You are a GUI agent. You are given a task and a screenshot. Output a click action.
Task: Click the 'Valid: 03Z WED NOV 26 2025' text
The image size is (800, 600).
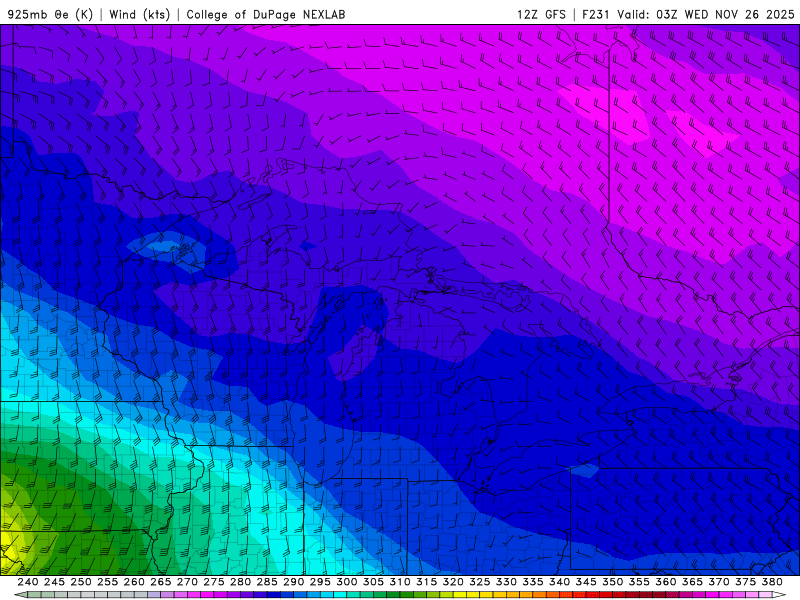[x=706, y=14]
